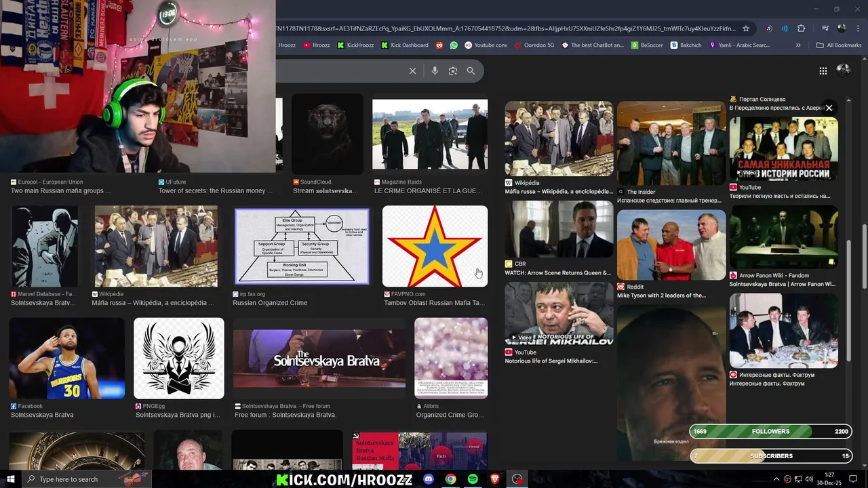The height and width of the screenshot is (488, 868).
Task: Open the SoundCloud black panther image
Action: [328, 134]
